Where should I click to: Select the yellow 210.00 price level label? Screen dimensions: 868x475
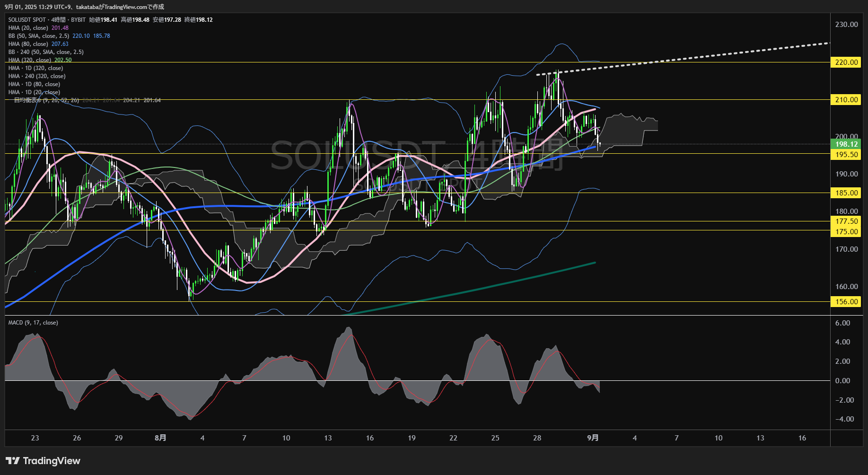846,99
